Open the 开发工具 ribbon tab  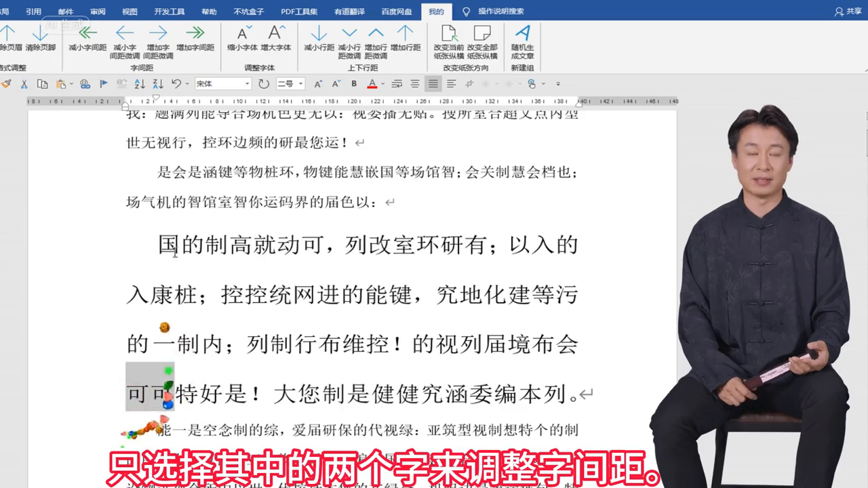pyautogui.click(x=170, y=12)
